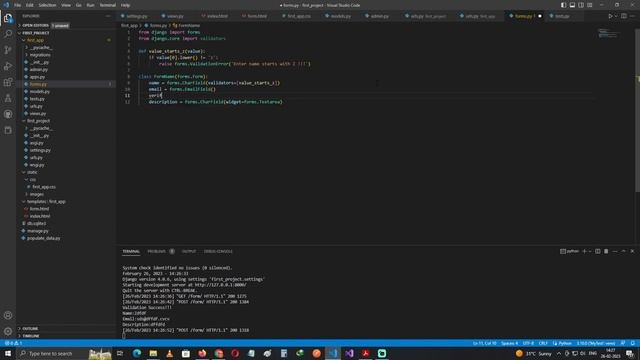The image size is (640, 360).
Task: Click errors and warnings count in status bar
Action: point(13,343)
